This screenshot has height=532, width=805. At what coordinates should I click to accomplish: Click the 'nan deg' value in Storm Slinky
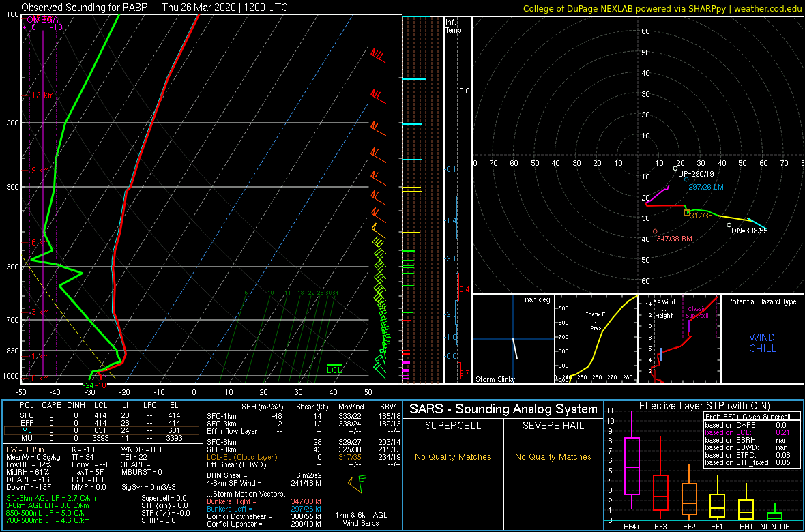pyautogui.click(x=538, y=300)
